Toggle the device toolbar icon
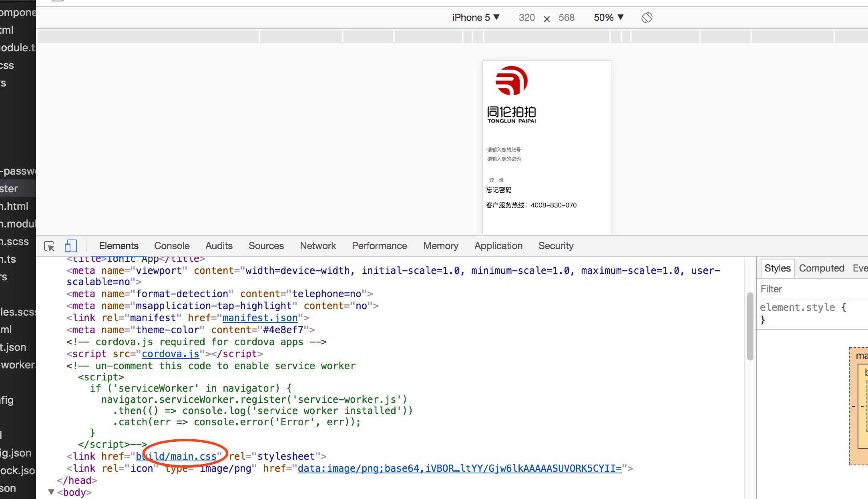The image size is (868, 499). pos(70,246)
